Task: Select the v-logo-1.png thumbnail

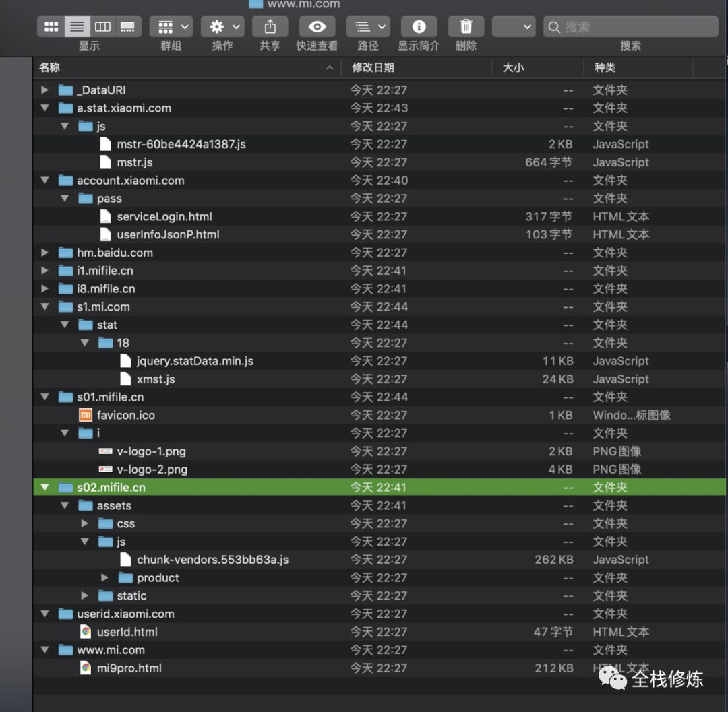Action: (x=105, y=451)
